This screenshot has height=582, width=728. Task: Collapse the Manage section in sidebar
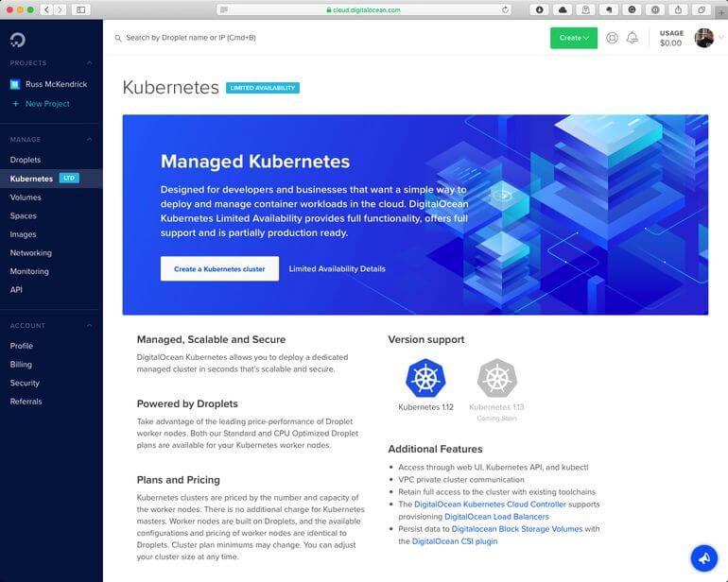90,140
